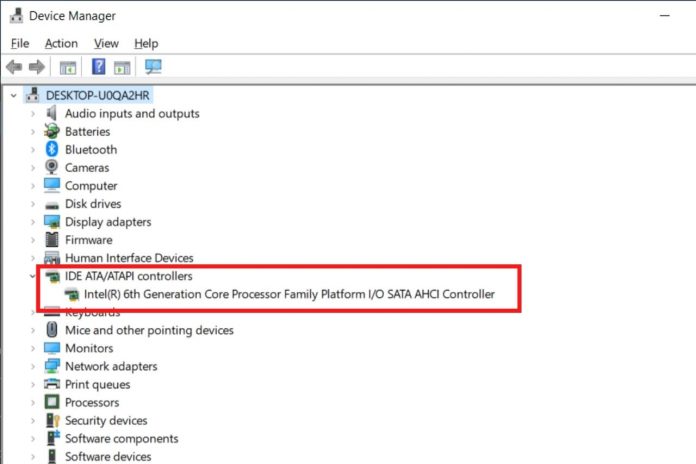Collapse the DESKTOP-U0QA2HR root node
Screen dimensions: 696x464
(x=13, y=96)
